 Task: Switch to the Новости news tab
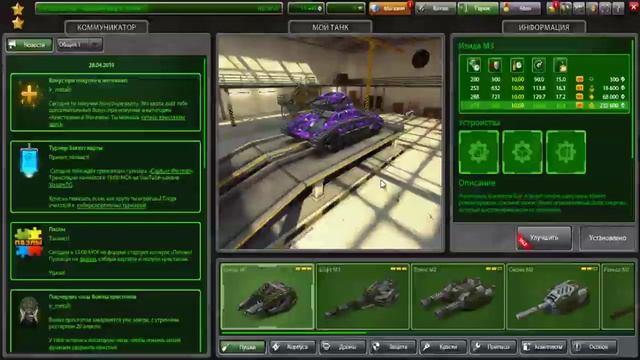(29, 44)
